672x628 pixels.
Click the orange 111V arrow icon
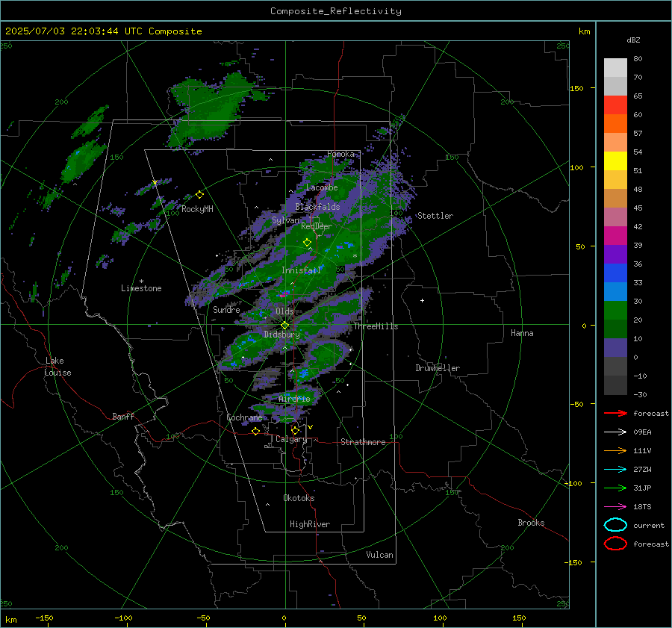pyautogui.click(x=615, y=450)
